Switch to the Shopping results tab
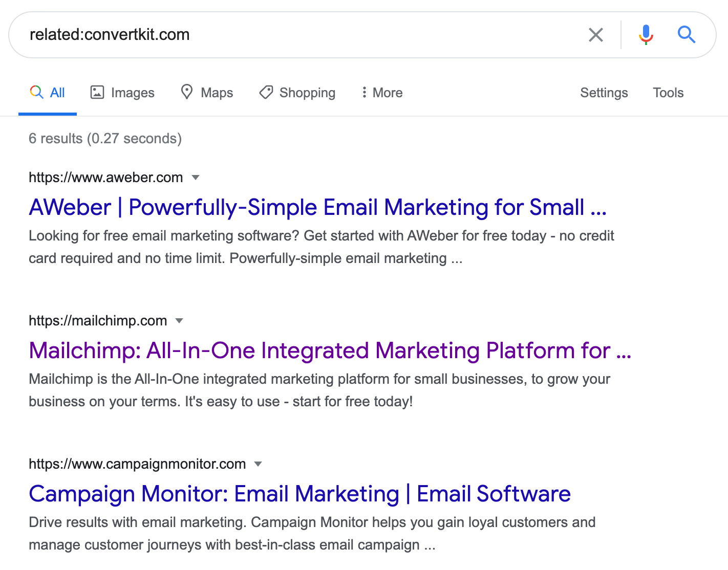Viewport: 728px width, 570px height. click(307, 93)
